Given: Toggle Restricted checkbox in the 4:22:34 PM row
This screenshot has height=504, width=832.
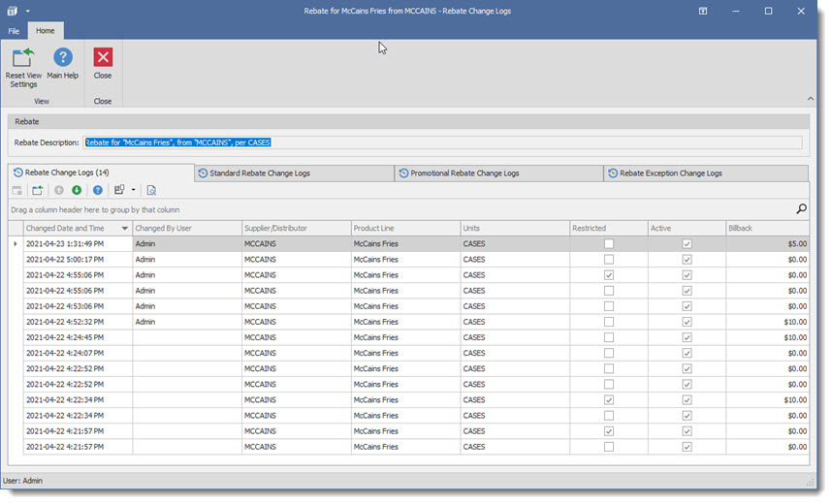Looking at the screenshot, I should point(609,399).
